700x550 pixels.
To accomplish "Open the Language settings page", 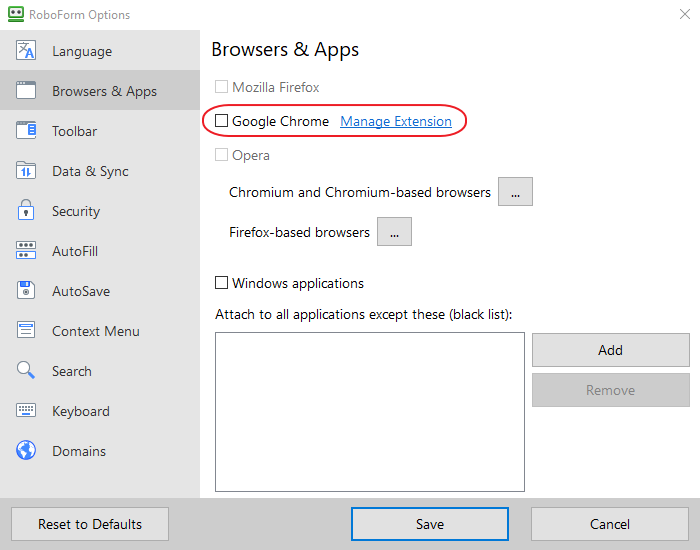I will 100,50.
